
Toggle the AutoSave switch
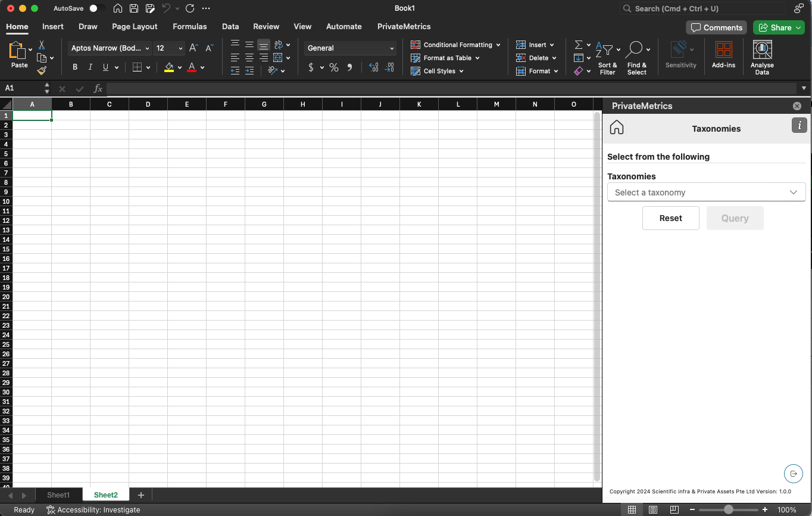pyautogui.click(x=97, y=8)
